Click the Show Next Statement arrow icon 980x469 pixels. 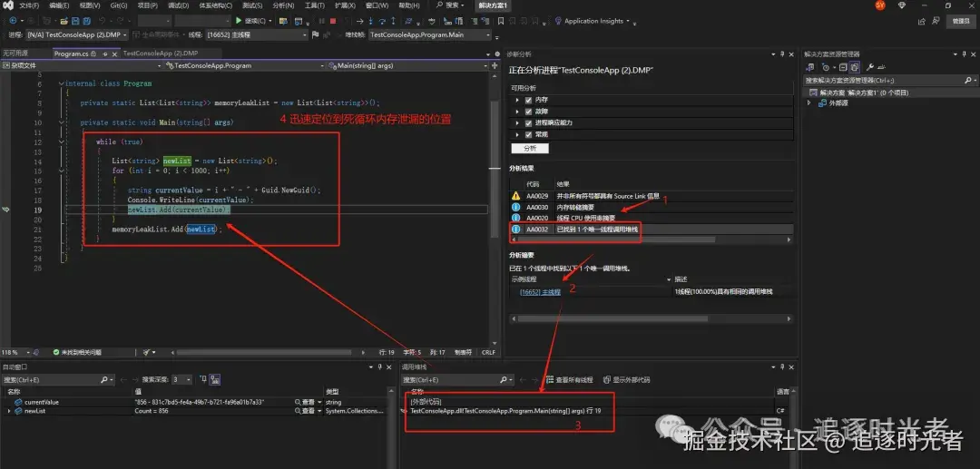click(359, 21)
